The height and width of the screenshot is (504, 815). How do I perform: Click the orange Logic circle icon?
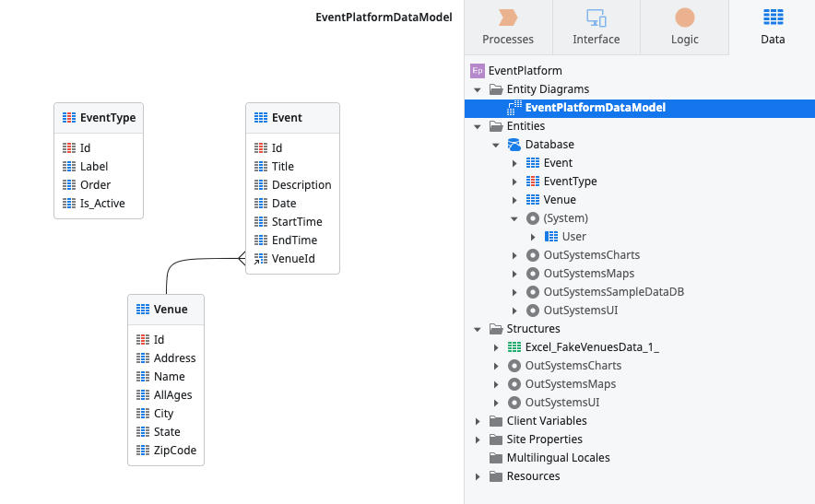click(684, 18)
